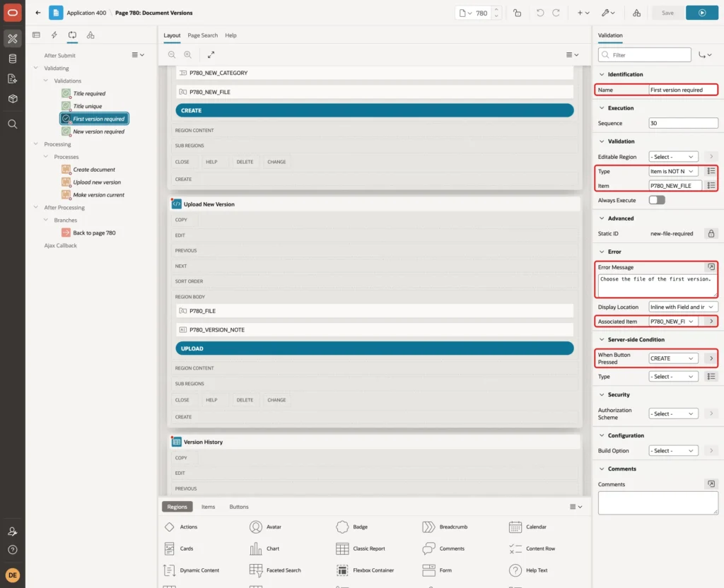Switch to the Rendering tree tab
The height and width of the screenshot is (588, 724).
(x=36, y=35)
